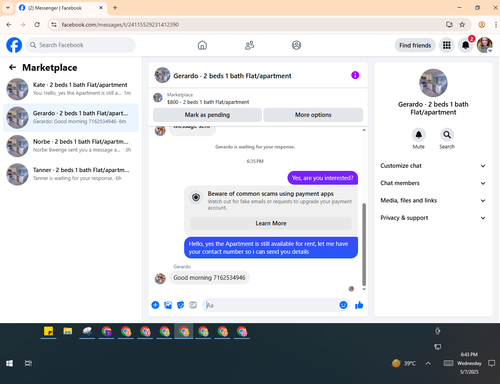Viewport: 500px width, 384px height.
Task: Expand the Privacy & support section
Action: point(433,218)
